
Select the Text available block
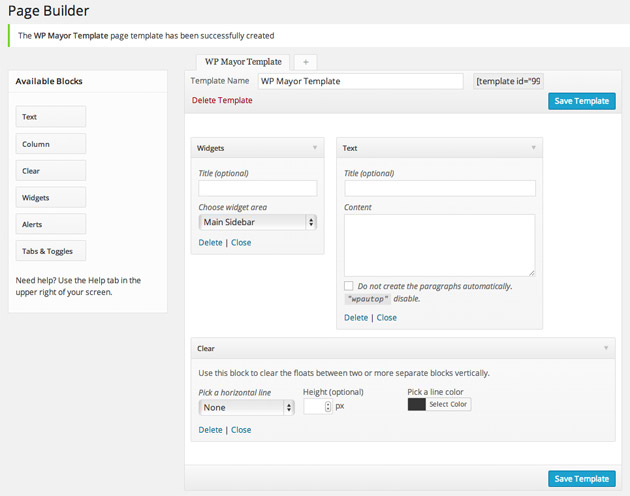tap(51, 117)
